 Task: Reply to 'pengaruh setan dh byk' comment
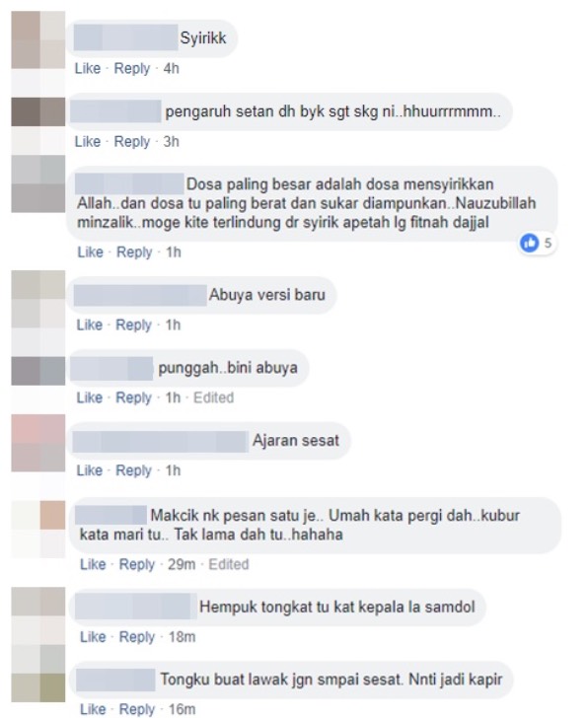[132, 141]
